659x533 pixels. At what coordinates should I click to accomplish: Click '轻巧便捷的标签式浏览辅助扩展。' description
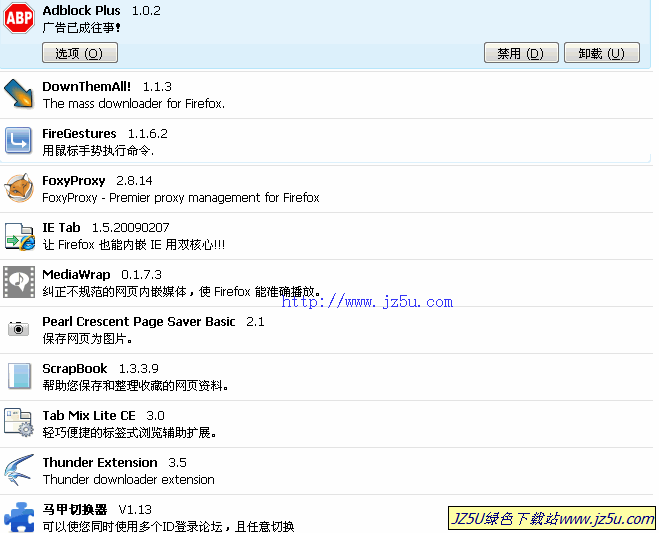[x=129, y=433]
